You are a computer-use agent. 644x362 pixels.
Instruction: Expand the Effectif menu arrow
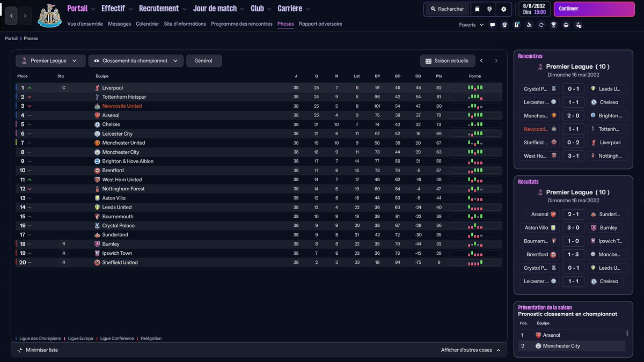coord(131,9)
